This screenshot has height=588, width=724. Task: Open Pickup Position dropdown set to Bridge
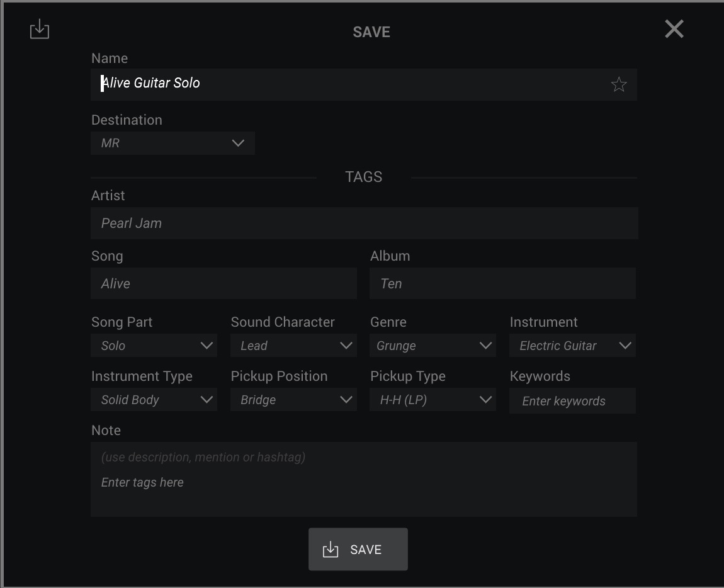tap(293, 400)
